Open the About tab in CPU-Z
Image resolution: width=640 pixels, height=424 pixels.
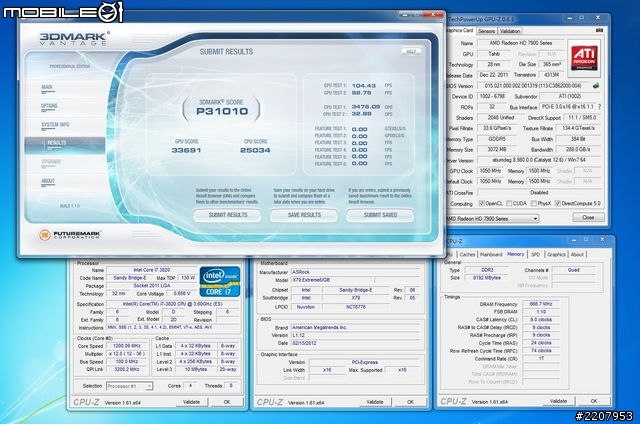pos(577,255)
